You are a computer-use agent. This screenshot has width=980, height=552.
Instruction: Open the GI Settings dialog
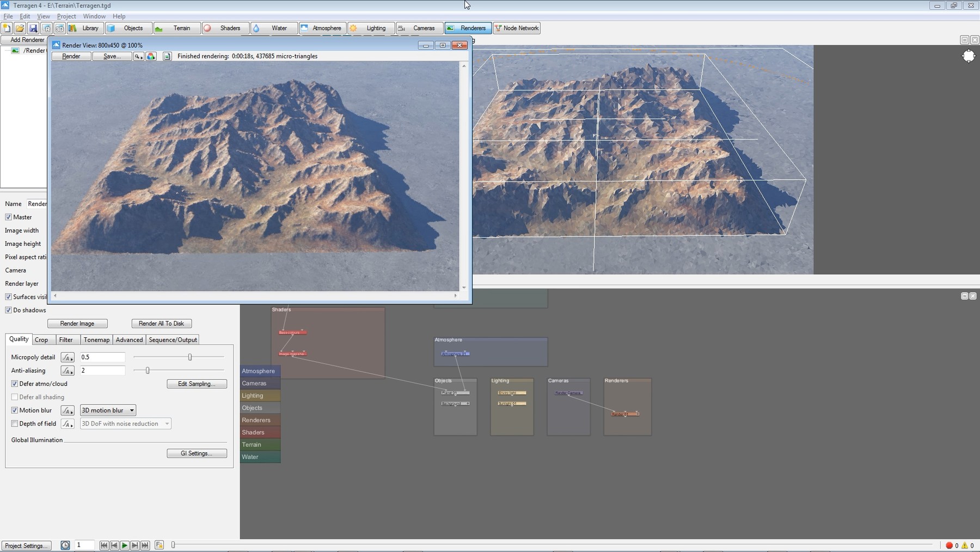(197, 453)
